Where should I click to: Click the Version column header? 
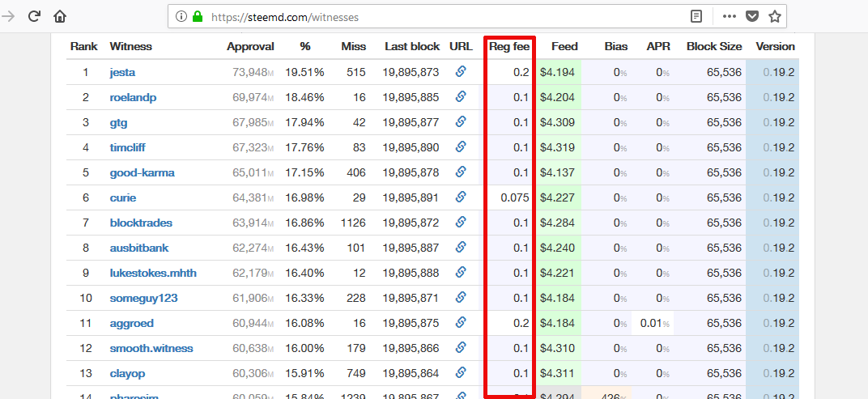(x=776, y=46)
